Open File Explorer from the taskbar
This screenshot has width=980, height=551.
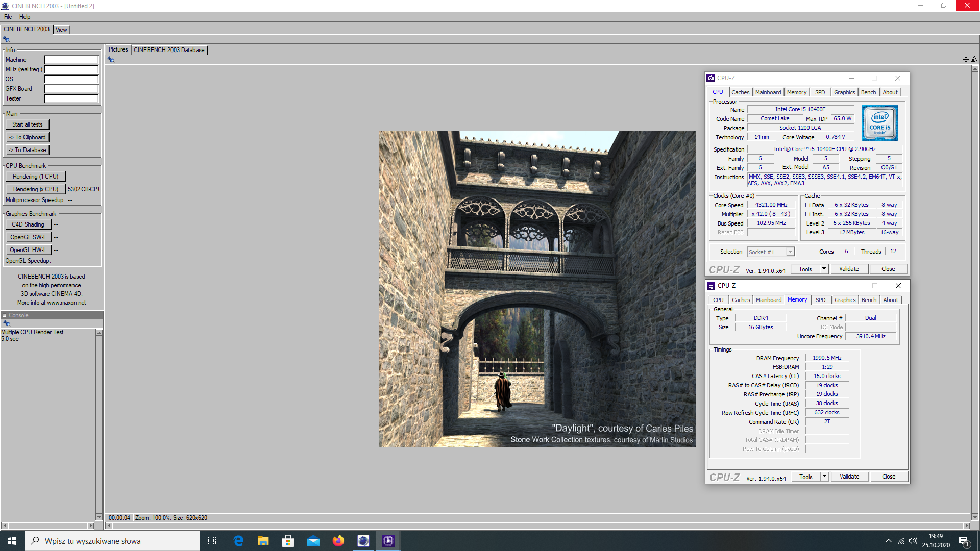point(263,541)
